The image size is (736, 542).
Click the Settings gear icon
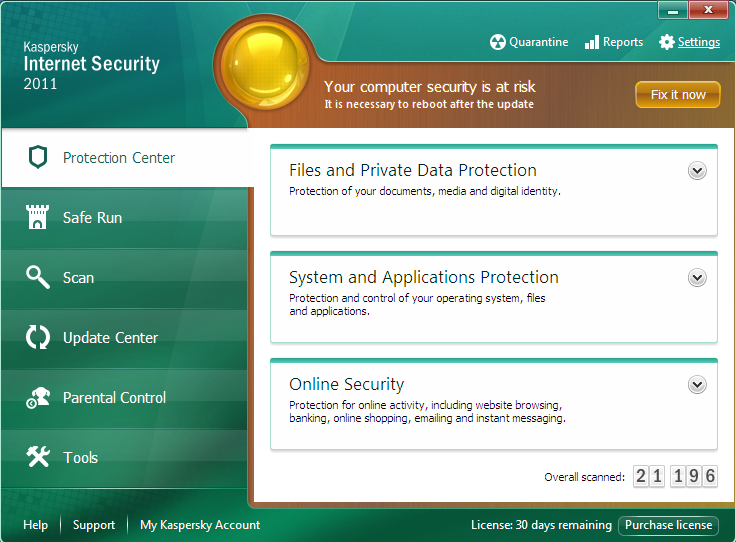(667, 42)
